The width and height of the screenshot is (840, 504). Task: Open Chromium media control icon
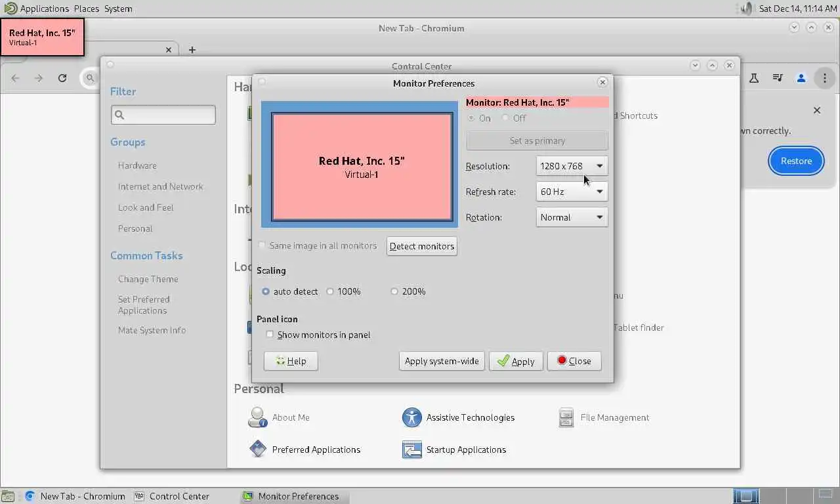pyautogui.click(x=778, y=78)
